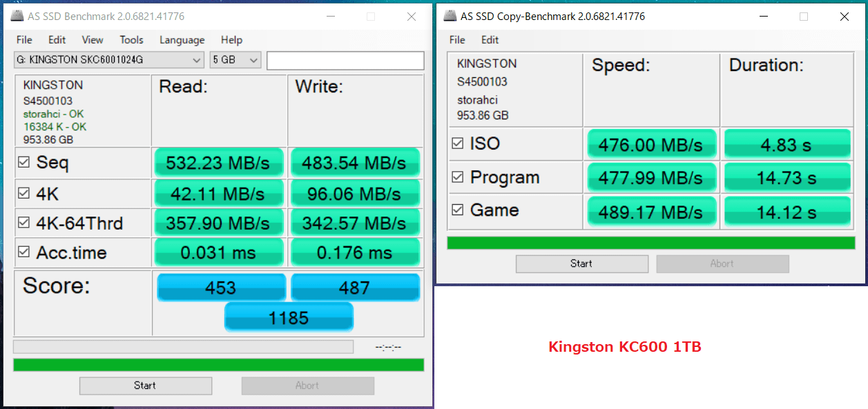Open File menu in AS SSD Benchmark
Screen dimensions: 868x409
[24, 40]
